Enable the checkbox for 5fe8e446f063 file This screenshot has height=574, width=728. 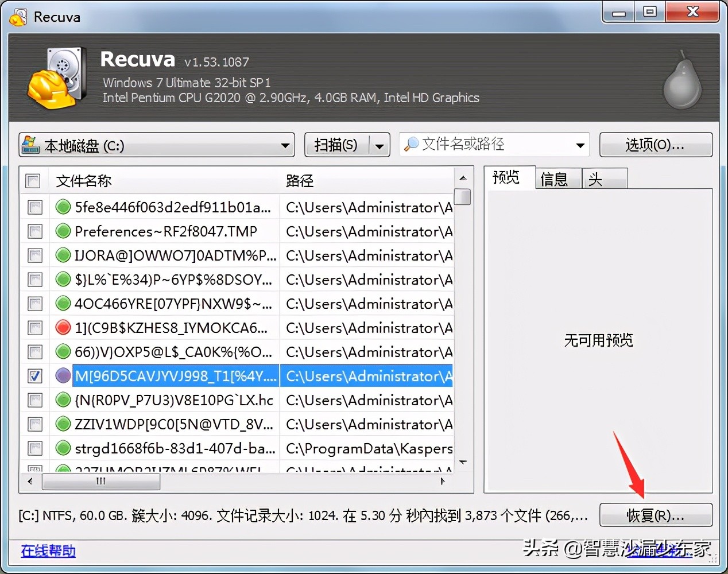[x=34, y=207]
